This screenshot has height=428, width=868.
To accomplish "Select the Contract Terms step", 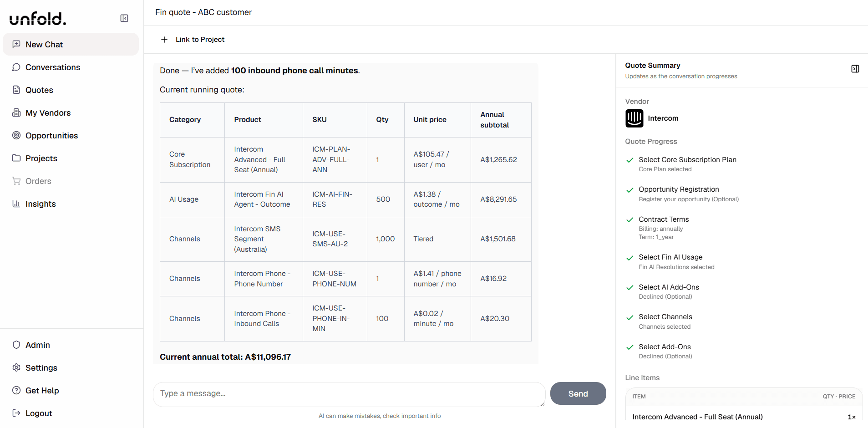I will pyautogui.click(x=664, y=219).
